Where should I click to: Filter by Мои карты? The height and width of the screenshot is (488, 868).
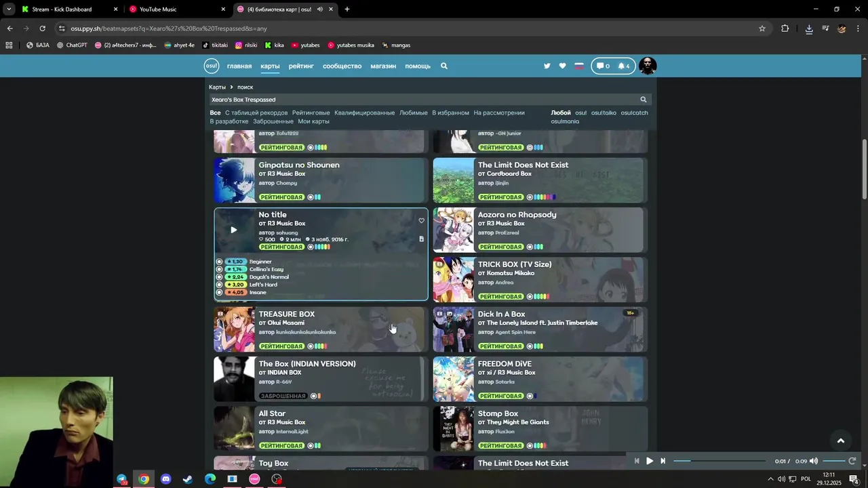(x=313, y=121)
